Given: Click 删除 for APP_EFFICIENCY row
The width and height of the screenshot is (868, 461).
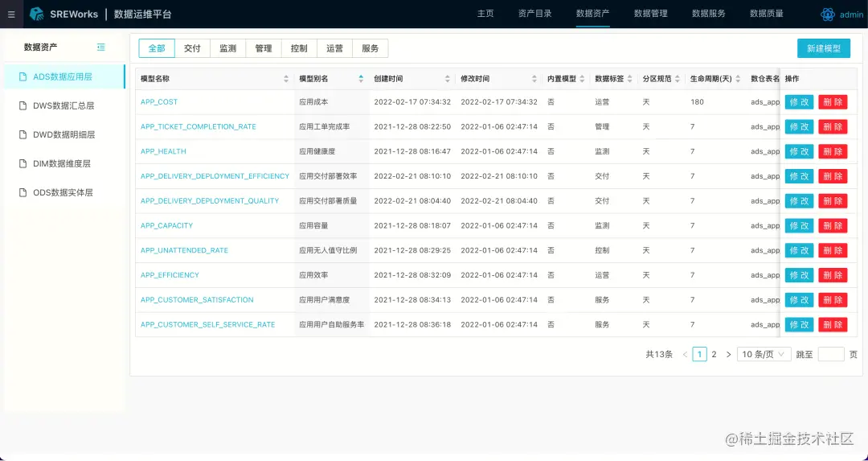Looking at the screenshot, I should pyautogui.click(x=833, y=275).
